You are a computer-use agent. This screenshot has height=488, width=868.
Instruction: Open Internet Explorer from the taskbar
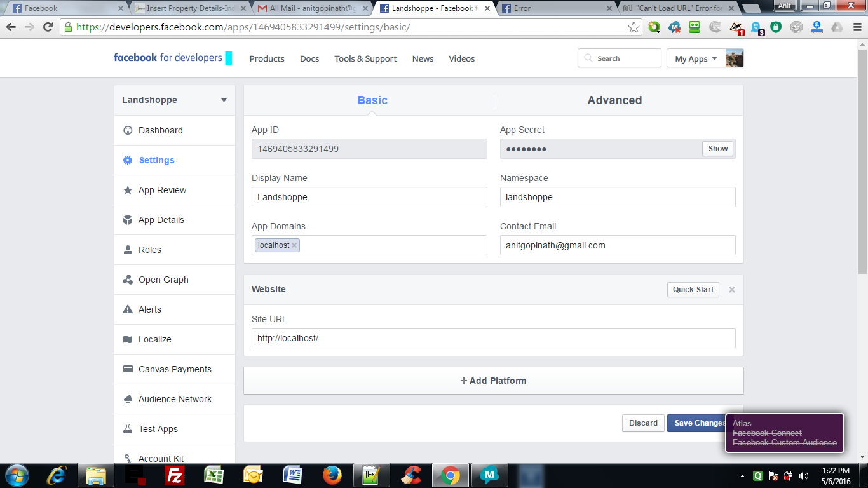point(56,475)
